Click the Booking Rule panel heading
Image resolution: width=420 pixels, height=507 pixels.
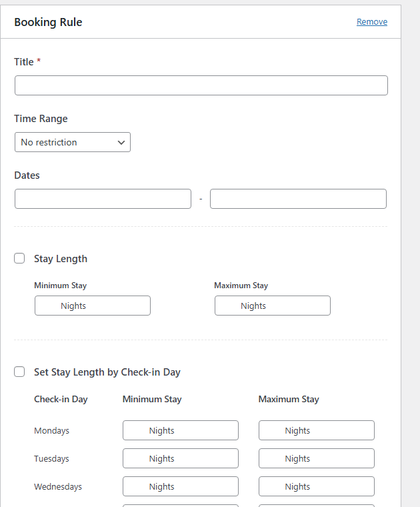(48, 22)
